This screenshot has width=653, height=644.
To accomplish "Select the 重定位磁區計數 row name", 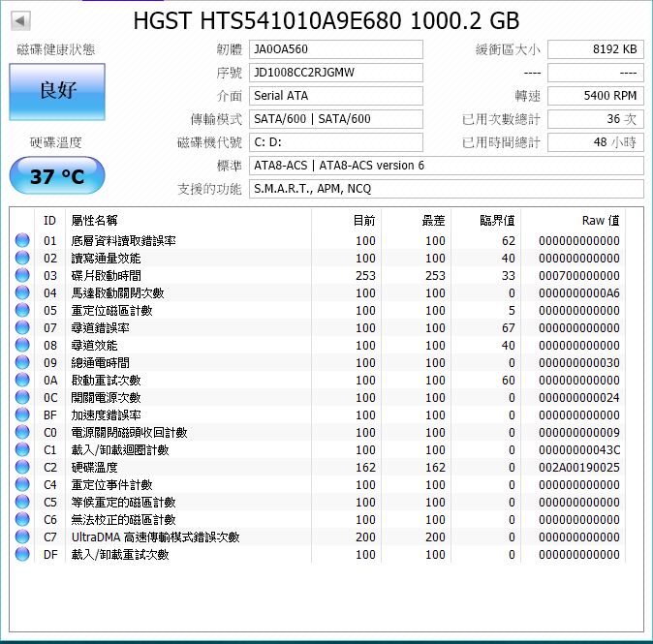I will pyautogui.click(x=111, y=311).
